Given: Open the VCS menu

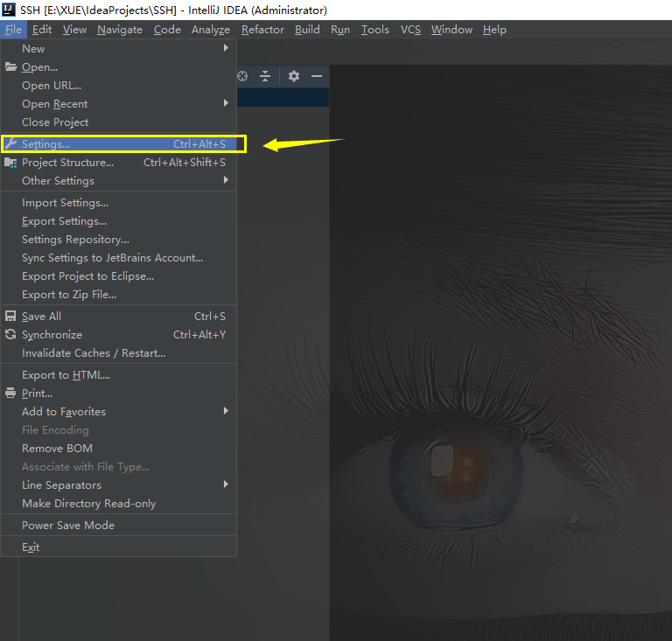Looking at the screenshot, I should click(x=410, y=30).
